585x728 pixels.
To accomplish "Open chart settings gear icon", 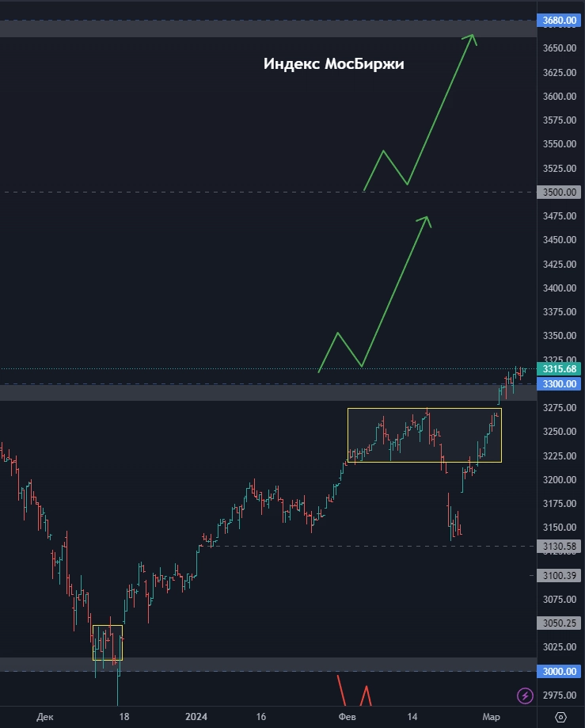I will coord(560,717).
